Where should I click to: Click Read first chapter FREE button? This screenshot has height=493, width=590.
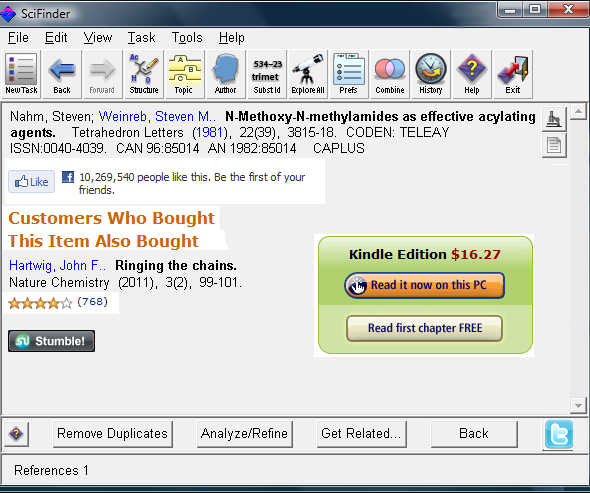pos(424,328)
